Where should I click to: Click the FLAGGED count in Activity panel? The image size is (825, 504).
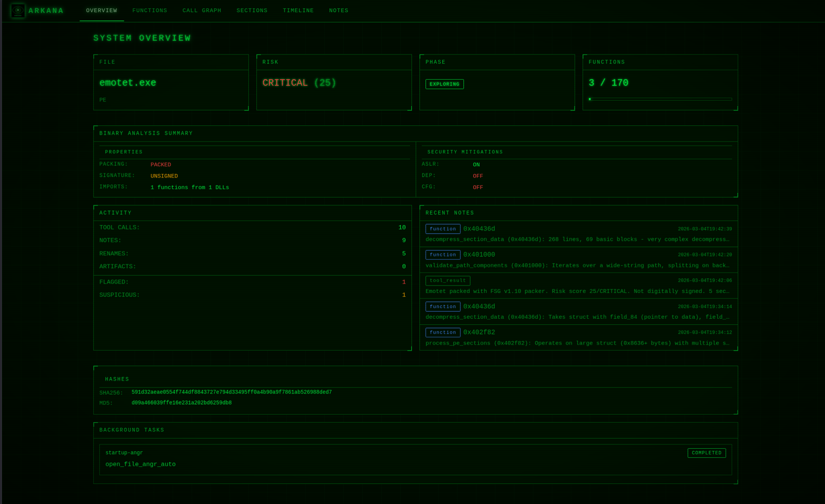pyautogui.click(x=403, y=282)
